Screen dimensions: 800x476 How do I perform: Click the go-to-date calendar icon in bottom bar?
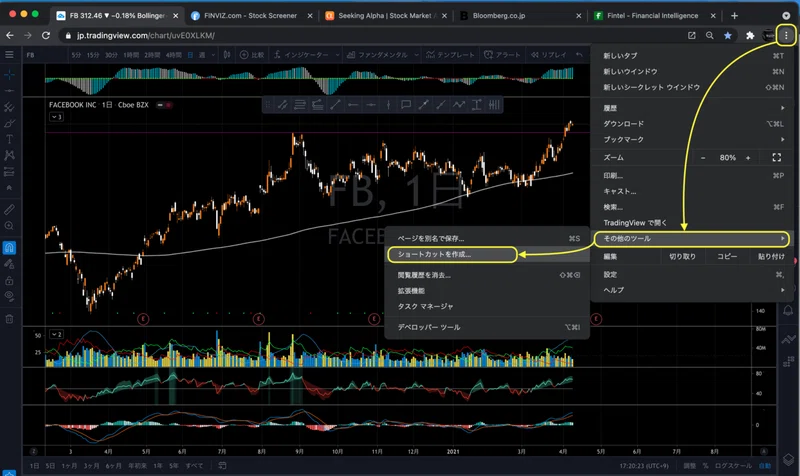click(222, 465)
